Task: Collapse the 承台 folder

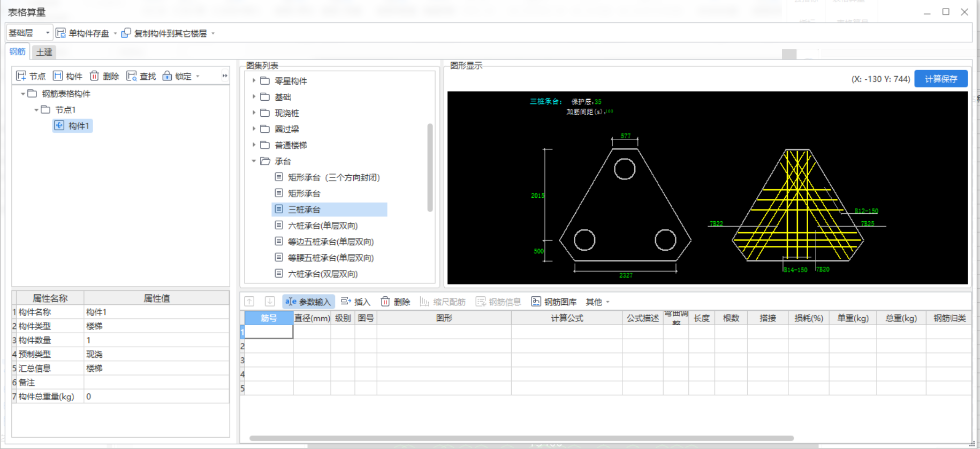Action: click(254, 161)
